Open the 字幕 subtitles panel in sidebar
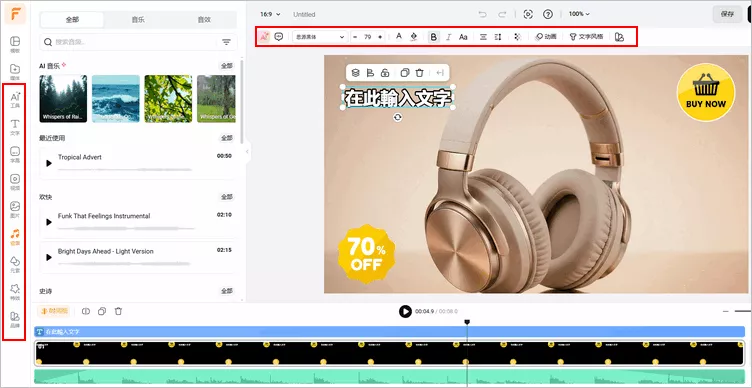 click(15, 154)
